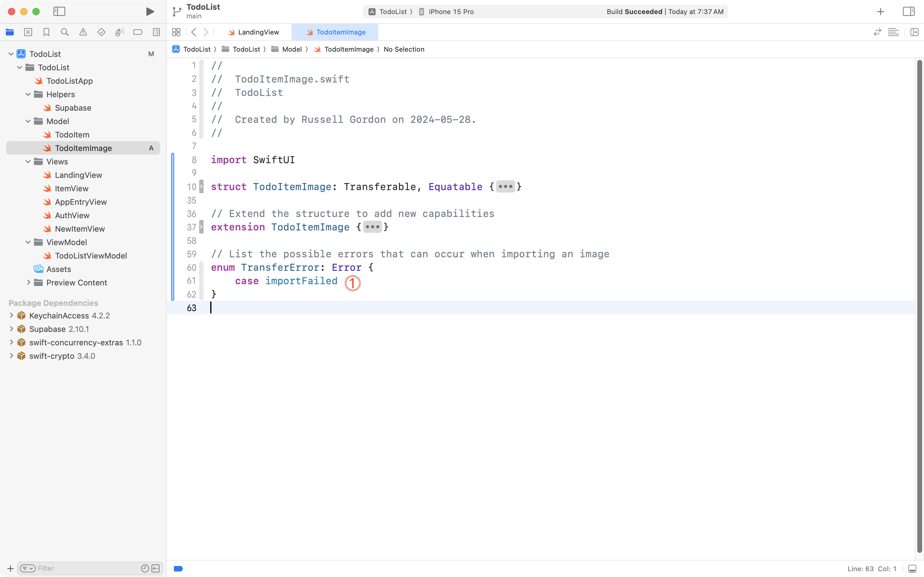The image size is (924, 577).
Task: Expand the Preview Content folder
Action: point(29,282)
